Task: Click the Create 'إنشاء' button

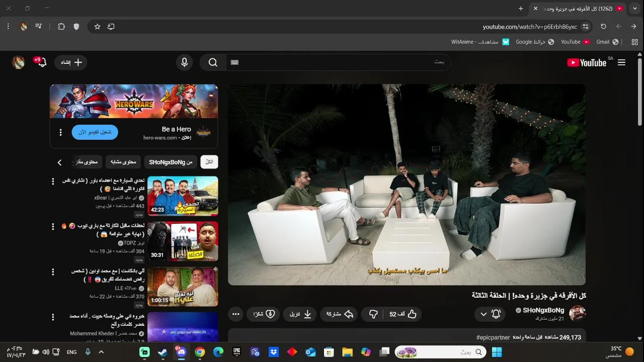Action: tap(71, 62)
